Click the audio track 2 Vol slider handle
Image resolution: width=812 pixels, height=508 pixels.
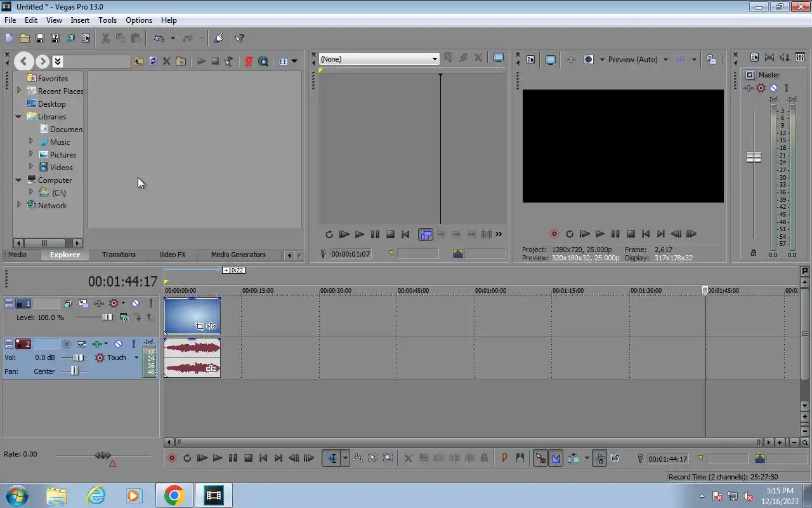[78, 358]
